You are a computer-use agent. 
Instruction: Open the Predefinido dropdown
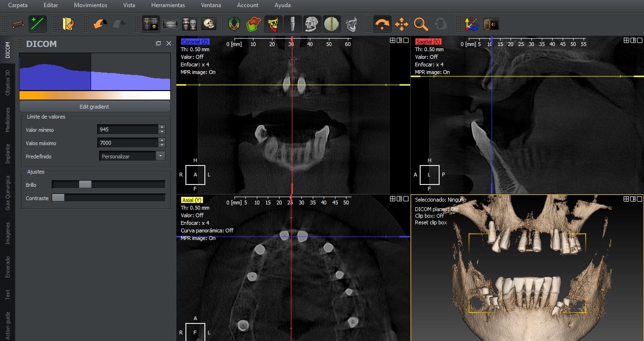click(160, 156)
